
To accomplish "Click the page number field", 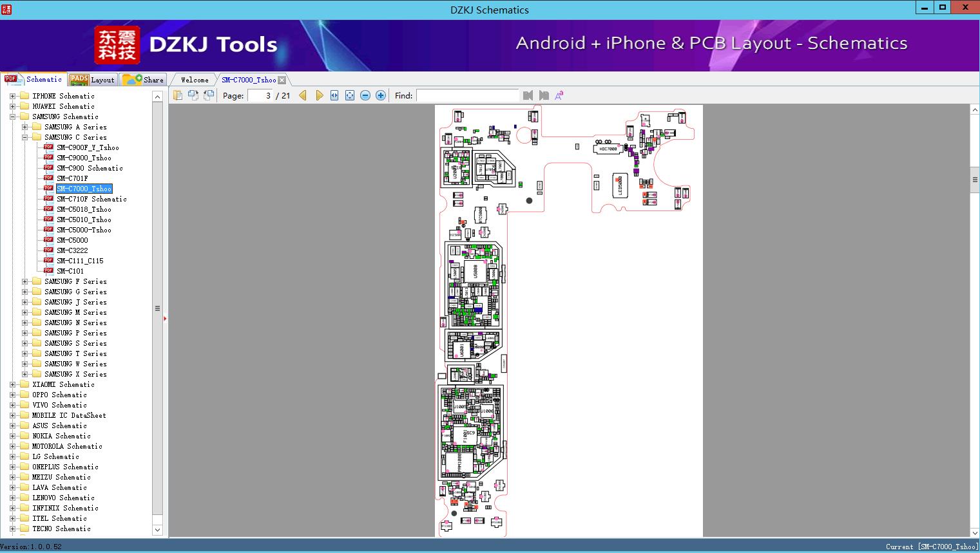I will point(260,95).
